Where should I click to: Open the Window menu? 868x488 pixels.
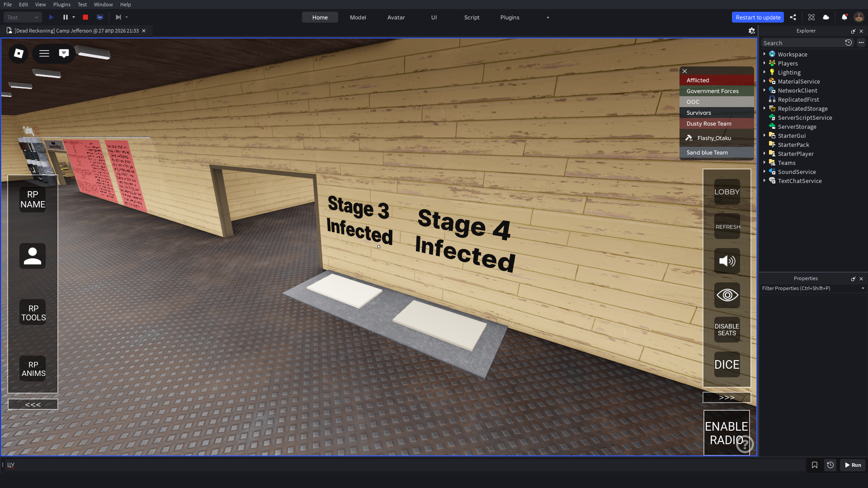pos(103,5)
